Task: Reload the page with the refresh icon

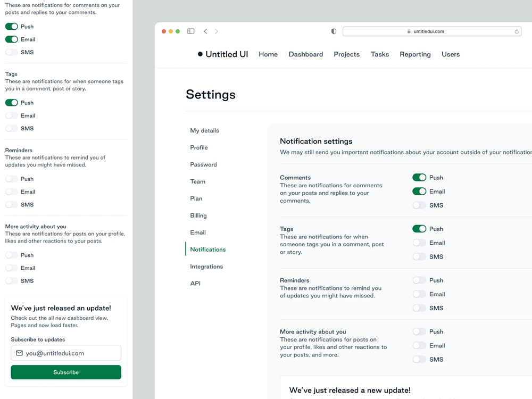Action: click(x=517, y=31)
